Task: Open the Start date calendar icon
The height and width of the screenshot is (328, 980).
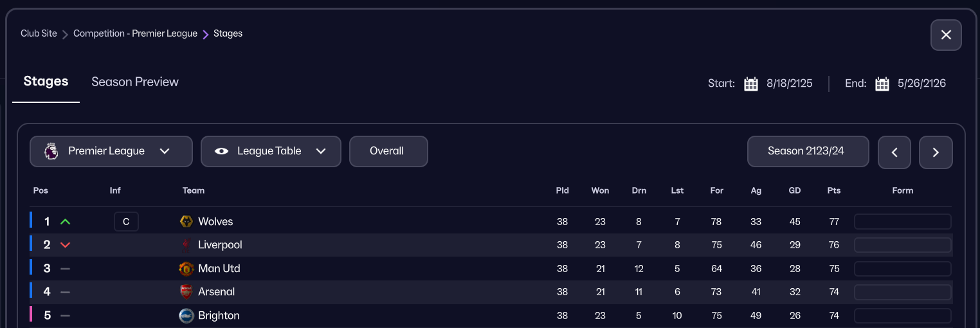Action: (x=750, y=84)
